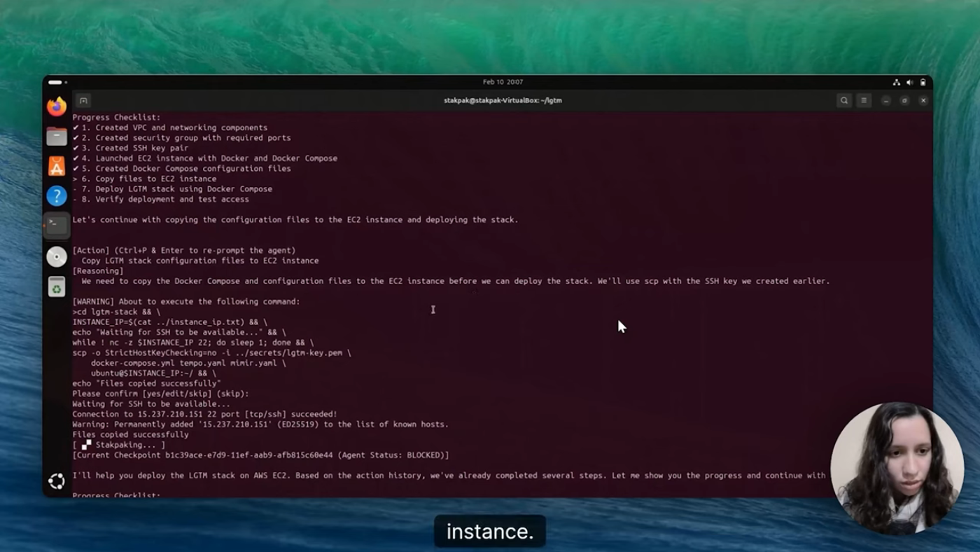980x552 pixels.
Task: Show applications via Ubuntu logo button
Action: (x=57, y=481)
